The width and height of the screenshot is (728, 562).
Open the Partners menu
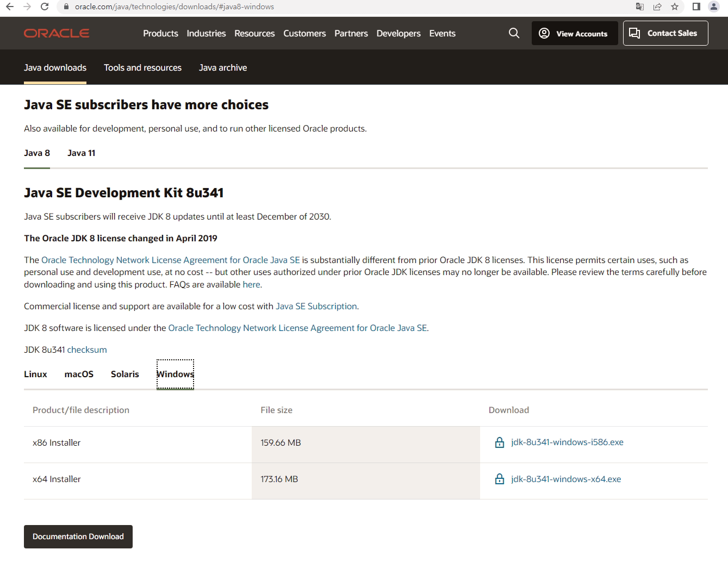point(351,33)
